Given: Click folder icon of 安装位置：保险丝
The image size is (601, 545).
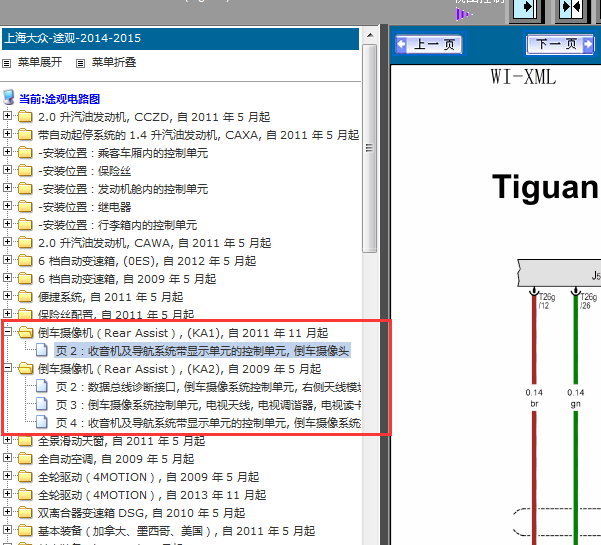Looking at the screenshot, I should coord(25,170).
